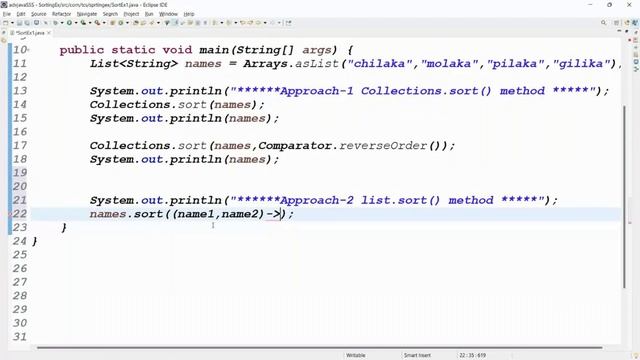Open the Edit menu
Viewport: 640px width, 360px height.
click(x=21, y=14)
